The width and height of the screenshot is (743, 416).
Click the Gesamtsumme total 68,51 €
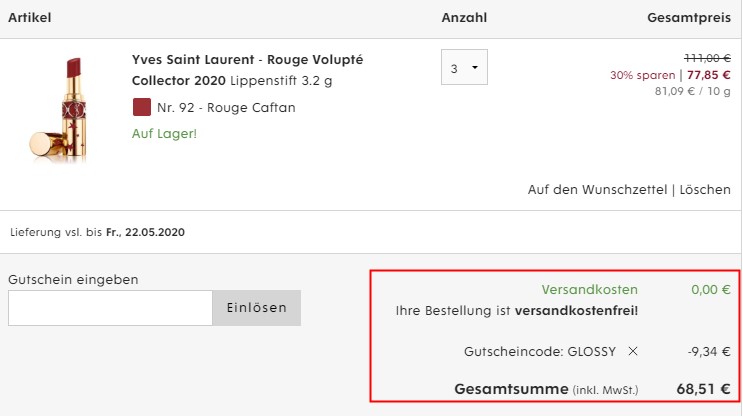[x=703, y=389]
